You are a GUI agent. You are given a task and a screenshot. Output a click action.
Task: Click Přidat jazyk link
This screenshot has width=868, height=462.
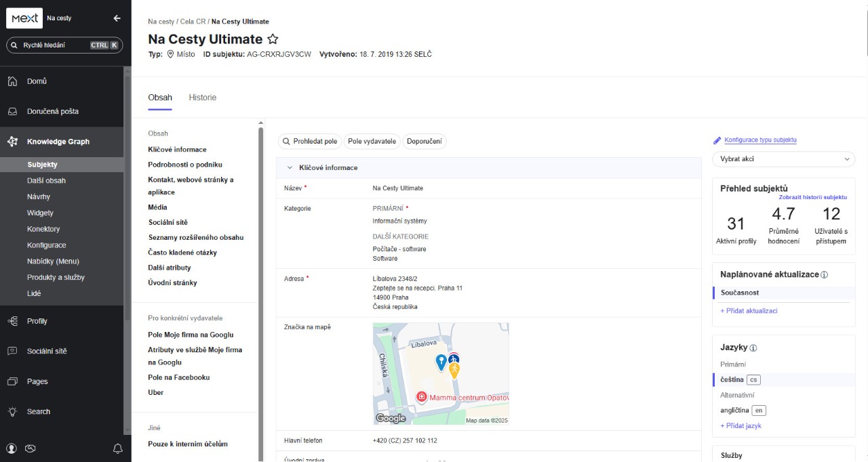tap(741, 426)
